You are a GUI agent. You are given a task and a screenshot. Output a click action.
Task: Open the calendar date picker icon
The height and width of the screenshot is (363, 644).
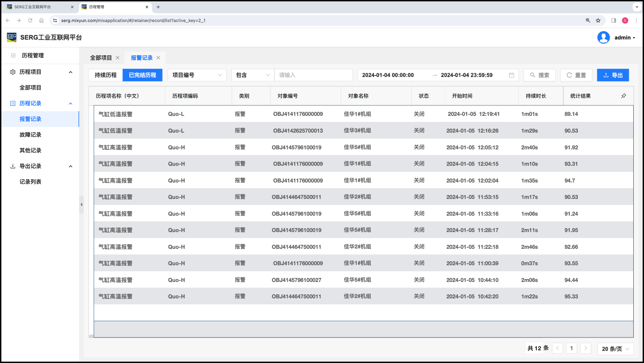[x=511, y=75]
